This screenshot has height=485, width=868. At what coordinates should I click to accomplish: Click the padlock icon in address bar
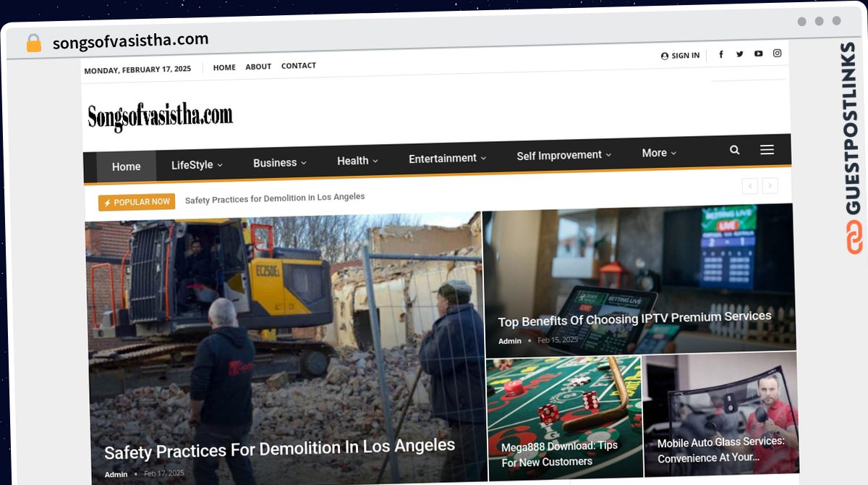[x=34, y=43]
